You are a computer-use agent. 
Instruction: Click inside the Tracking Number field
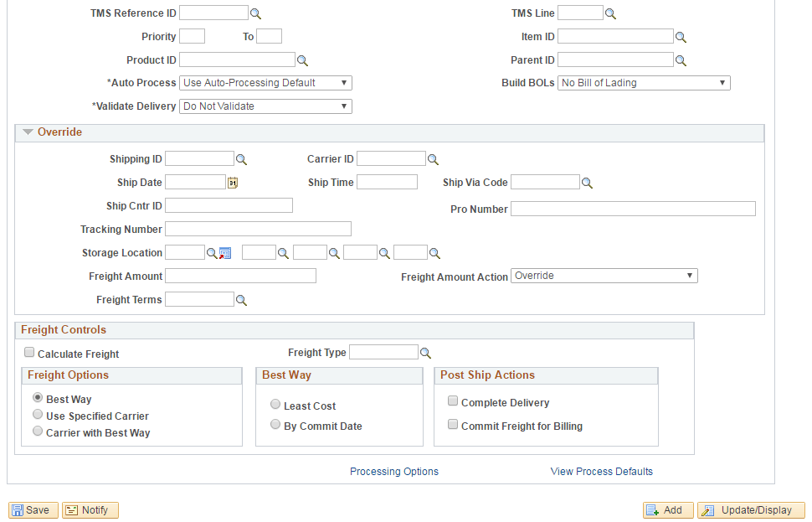point(257,229)
